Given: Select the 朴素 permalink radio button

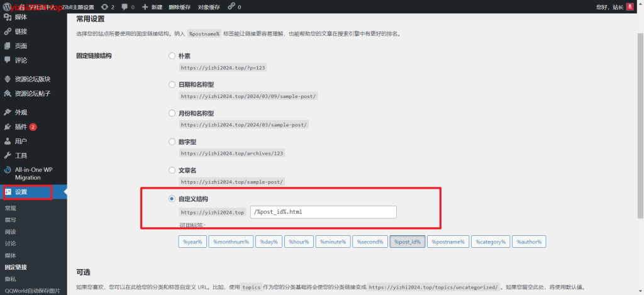Looking at the screenshot, I should 172,56.
